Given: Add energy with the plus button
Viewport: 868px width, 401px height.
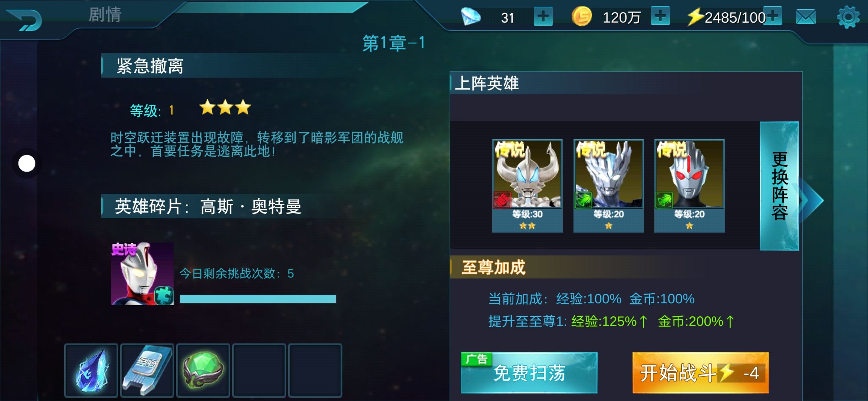Looking at the screenshot, I should pyautogui.click(x=773, y=16).
